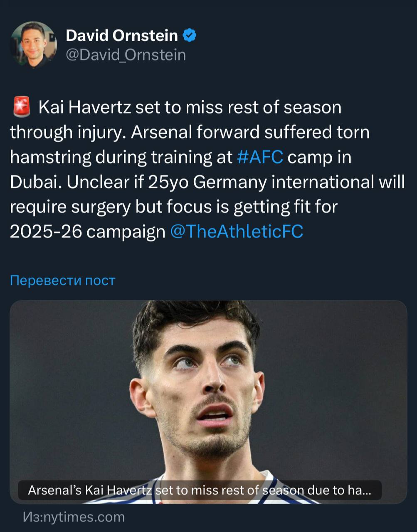Open the Из:nytimes.com source link

[x=74, y=517]
